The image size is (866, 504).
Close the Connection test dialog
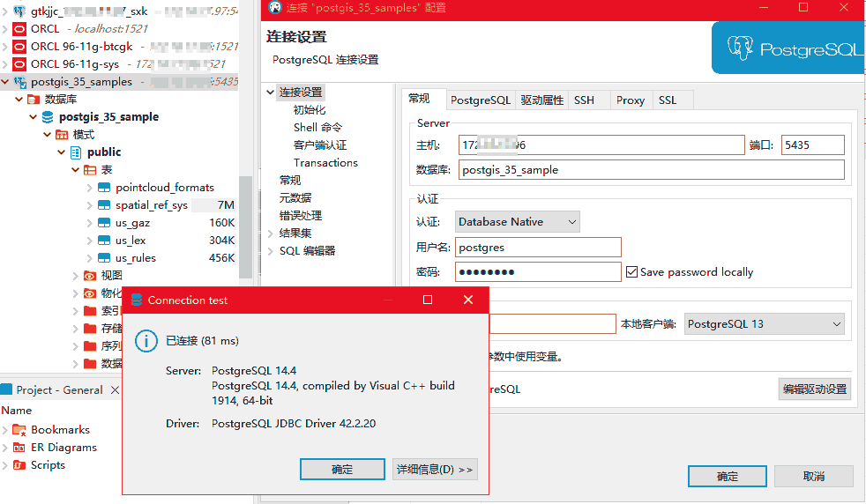[x=468, y=300]
